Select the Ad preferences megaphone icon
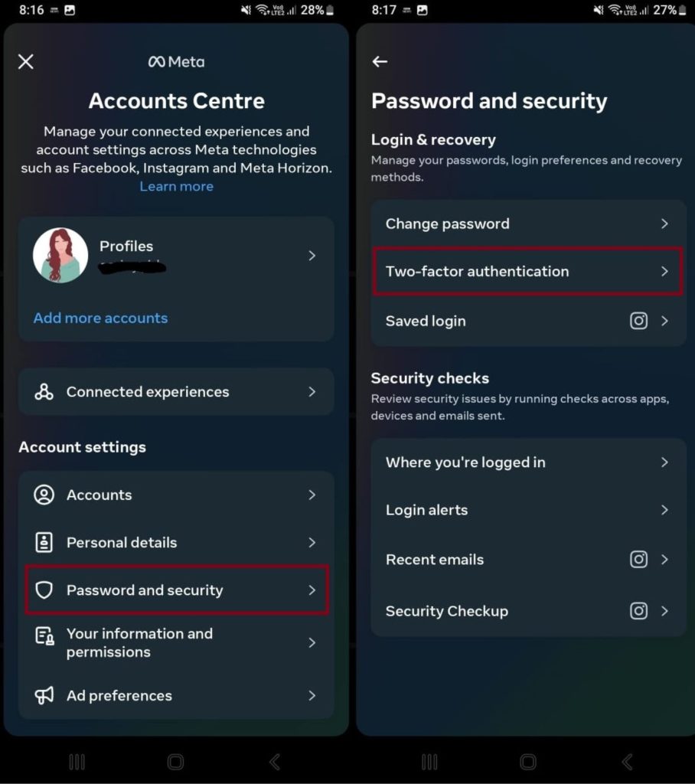This screenshot has width=695, height=784. [x=44, y=695]
